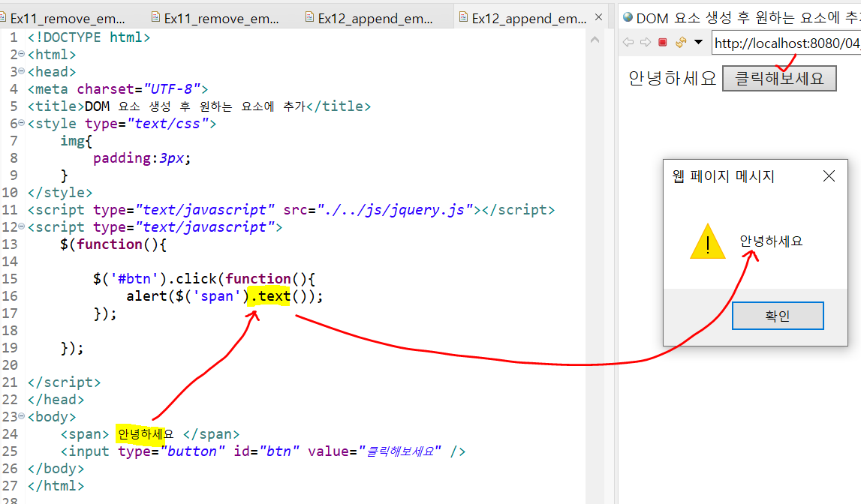Click the 웹 페이지 메시지 dialog title
The width and height of the screenshot is (861, 504).
point(723,176)
